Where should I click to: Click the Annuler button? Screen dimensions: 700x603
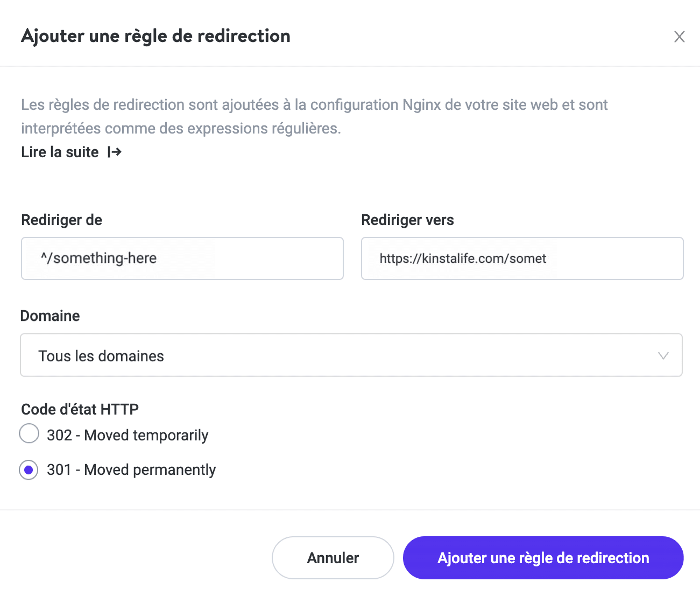click(x=333, y=558)
